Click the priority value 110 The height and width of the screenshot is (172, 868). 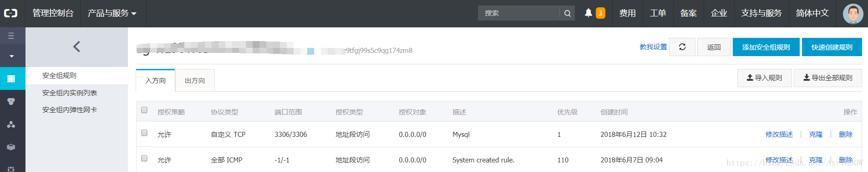coord(563,160)
